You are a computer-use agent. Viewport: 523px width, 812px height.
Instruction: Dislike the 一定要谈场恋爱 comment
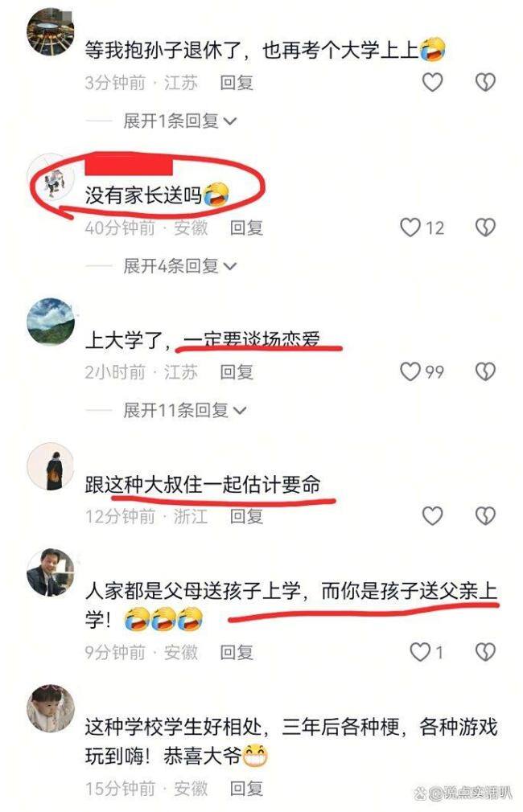tap(485, 371)
